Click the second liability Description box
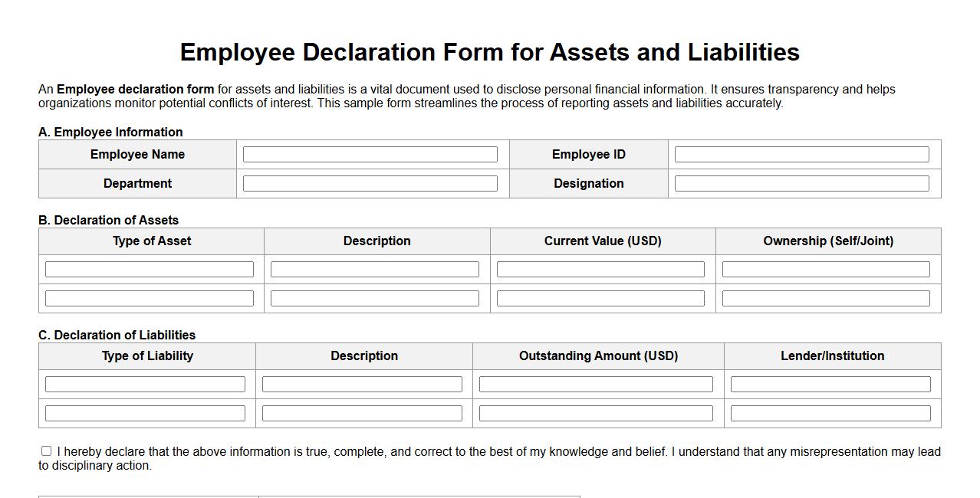 [361, 412]
